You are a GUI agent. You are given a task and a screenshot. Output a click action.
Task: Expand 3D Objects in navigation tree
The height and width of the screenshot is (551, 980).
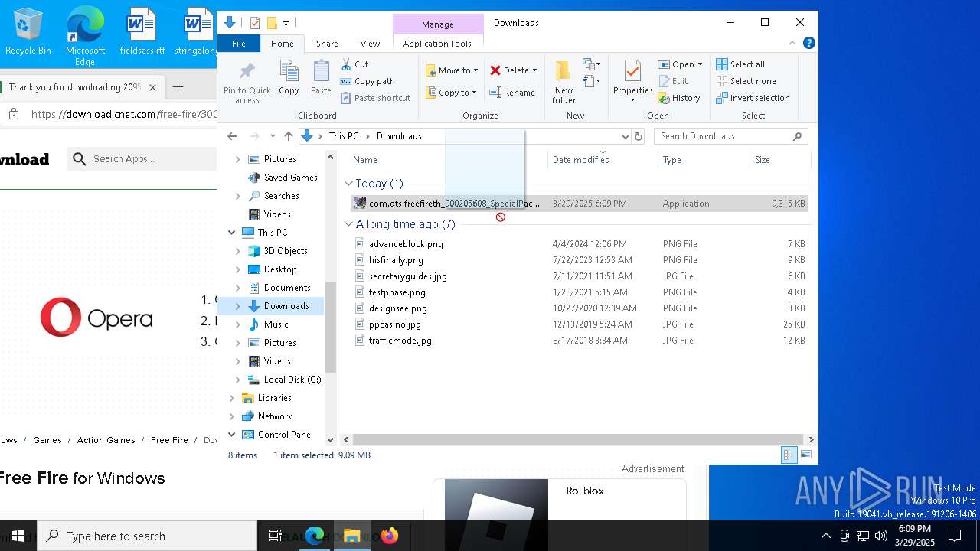[238, 251]
